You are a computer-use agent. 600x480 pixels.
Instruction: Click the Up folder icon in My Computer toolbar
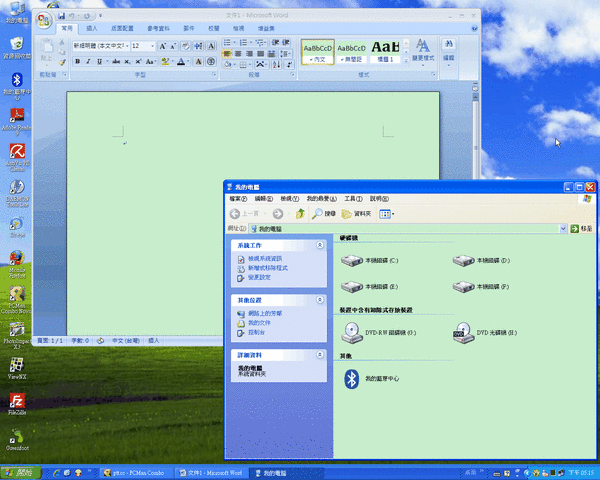click(300, 214)
